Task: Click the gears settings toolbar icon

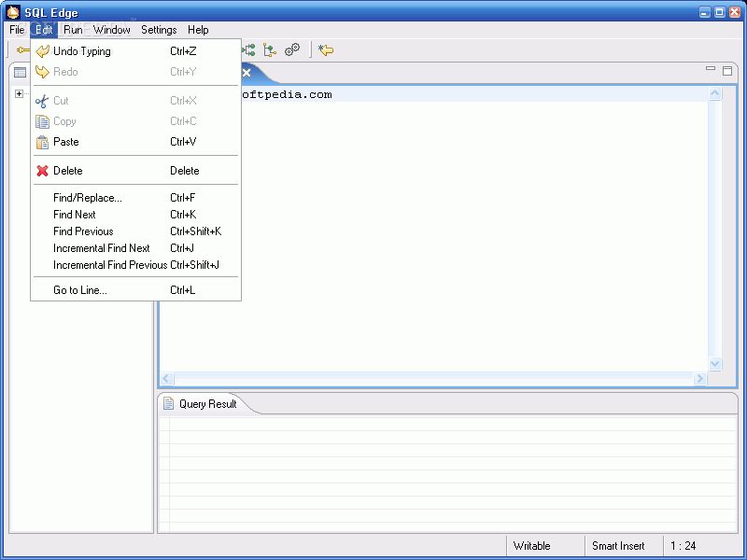Action: pyautogui.click(x=292, y=49)
